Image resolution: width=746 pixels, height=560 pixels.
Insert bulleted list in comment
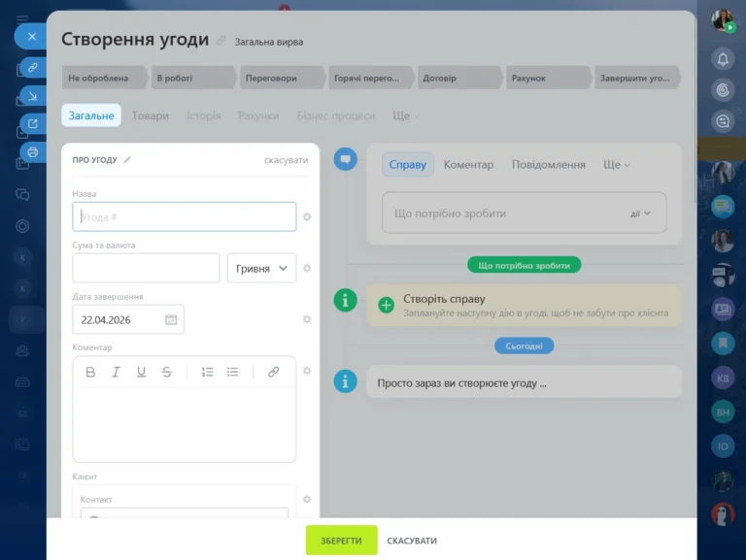click(x=233, y=373)
